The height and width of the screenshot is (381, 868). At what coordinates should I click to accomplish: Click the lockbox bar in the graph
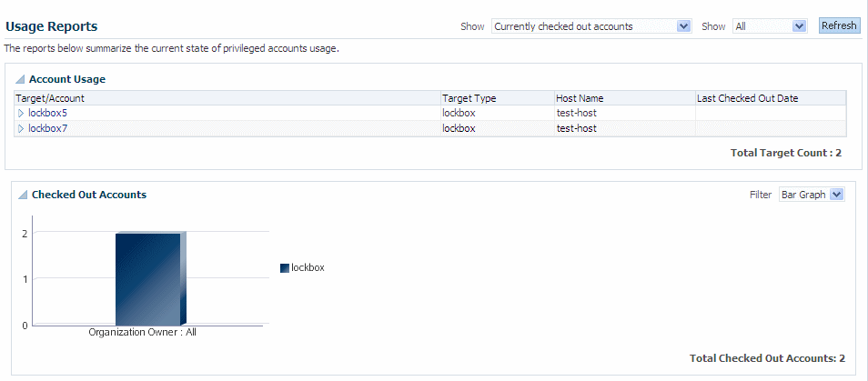point(150,278)
